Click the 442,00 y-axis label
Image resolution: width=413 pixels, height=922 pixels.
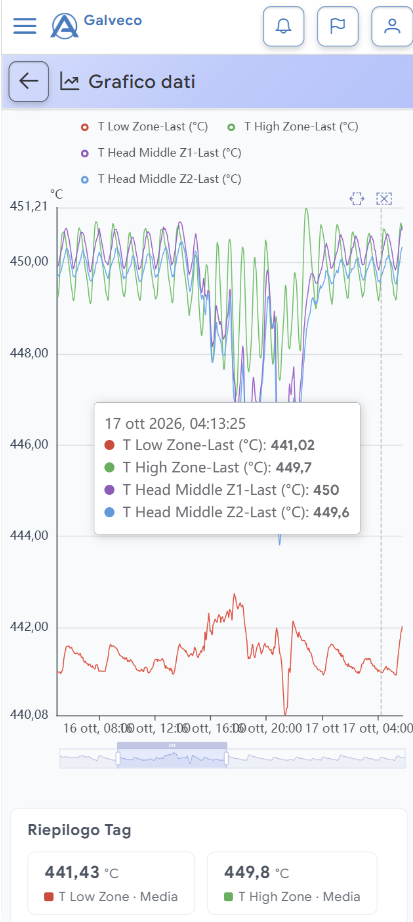(29, 627)
